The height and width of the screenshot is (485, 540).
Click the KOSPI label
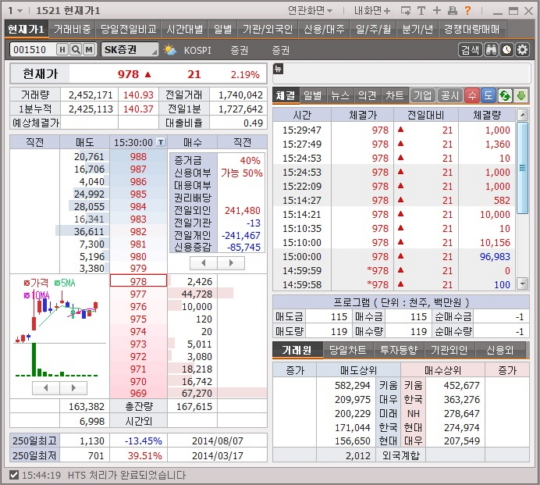197,51
